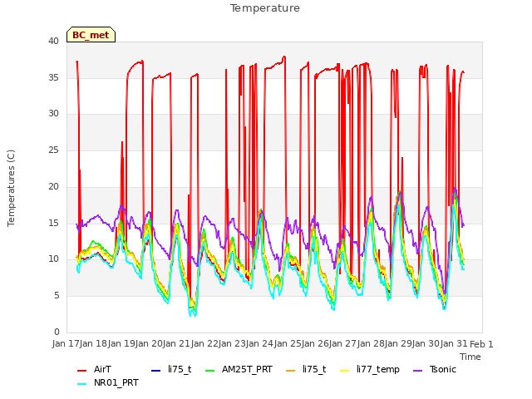This screenshot has height=399, width=532.
Task: Click the 15 y-axis tick label
Action: click(x=53, y=223)
